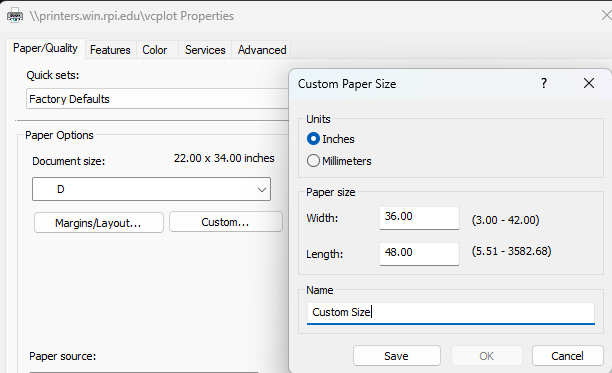Click the Margins/Layout button
This screenshot has height=373, width=612.
(99, 223)
